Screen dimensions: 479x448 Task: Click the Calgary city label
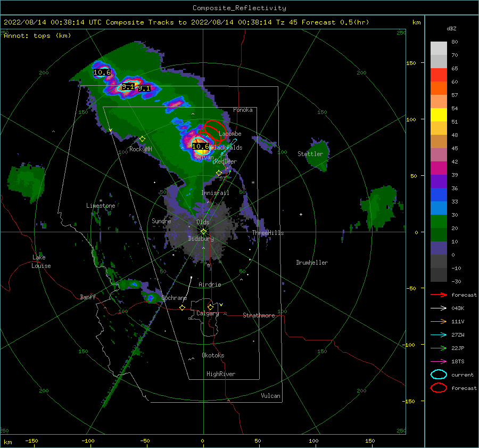(208, 313)
